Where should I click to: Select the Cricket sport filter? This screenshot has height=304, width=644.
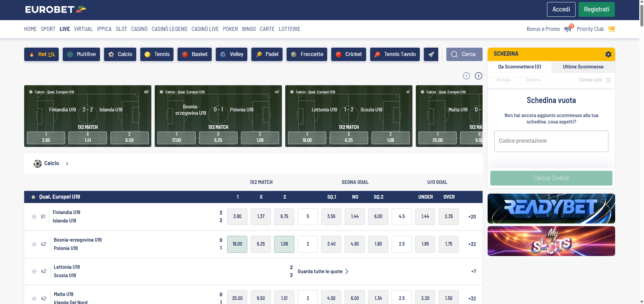[x=348, y=54]
